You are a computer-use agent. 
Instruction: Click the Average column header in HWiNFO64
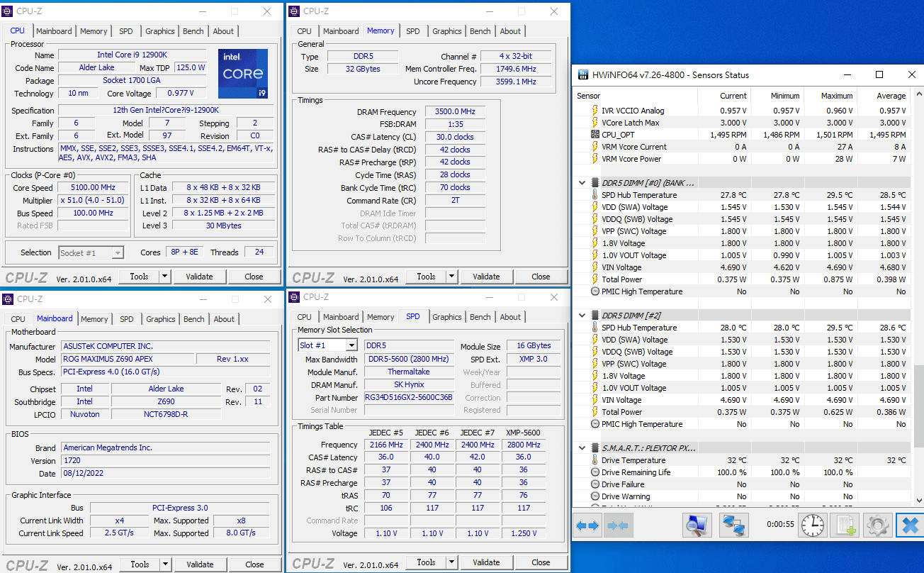click(x=884, y=96)
